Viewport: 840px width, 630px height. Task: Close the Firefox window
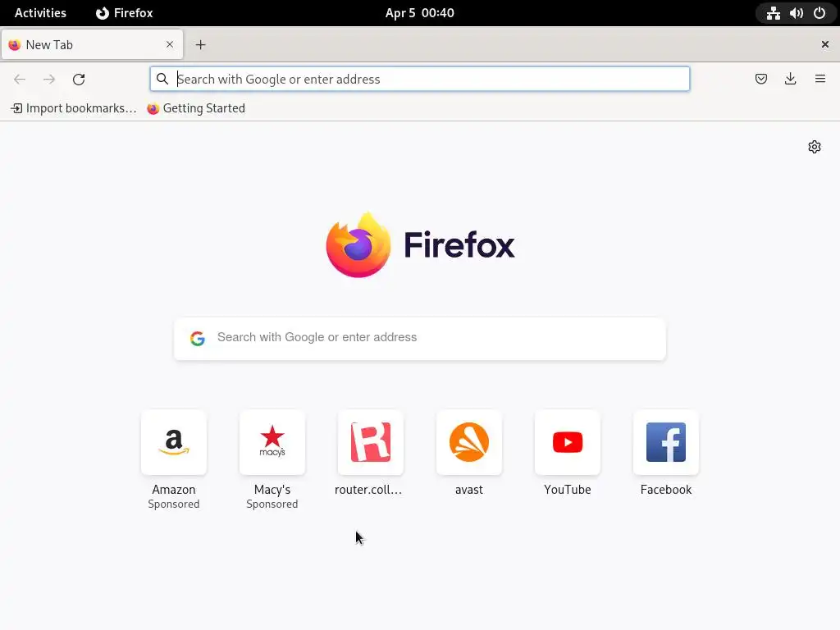(825, 44)
